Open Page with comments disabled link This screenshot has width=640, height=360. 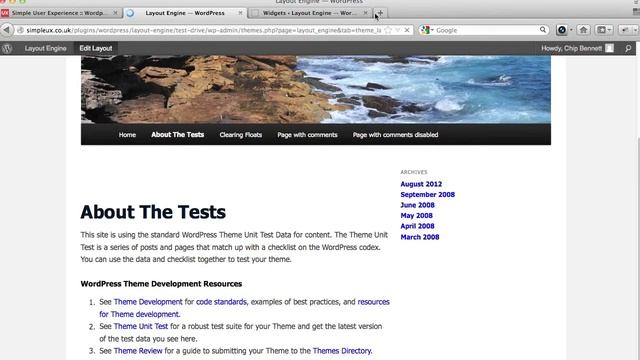396,135
